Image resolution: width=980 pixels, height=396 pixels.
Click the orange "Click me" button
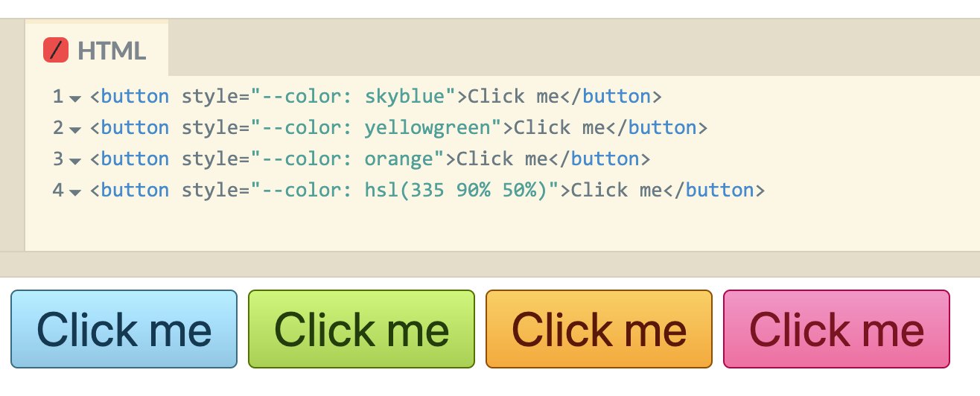click(599, 329)
